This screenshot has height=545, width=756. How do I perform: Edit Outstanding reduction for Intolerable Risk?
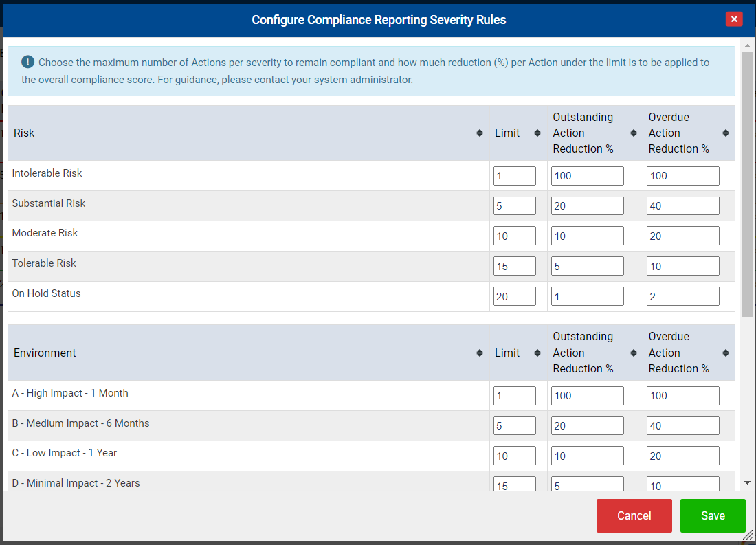(x=587, y=176)
